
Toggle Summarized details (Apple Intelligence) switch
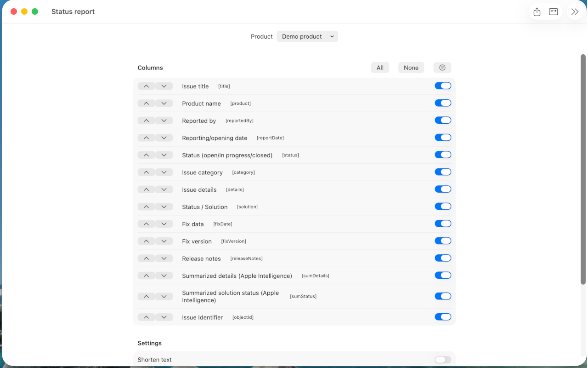pyautogui.click(x=443, y=276)
